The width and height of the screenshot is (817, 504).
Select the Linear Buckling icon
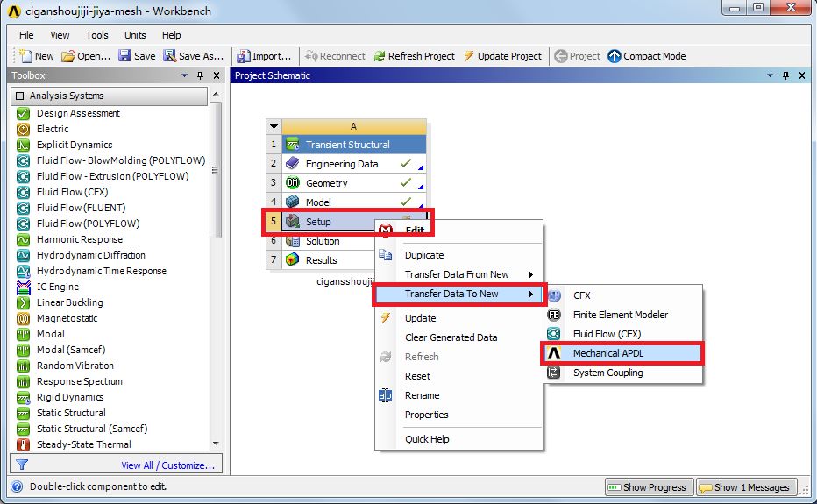23,302
